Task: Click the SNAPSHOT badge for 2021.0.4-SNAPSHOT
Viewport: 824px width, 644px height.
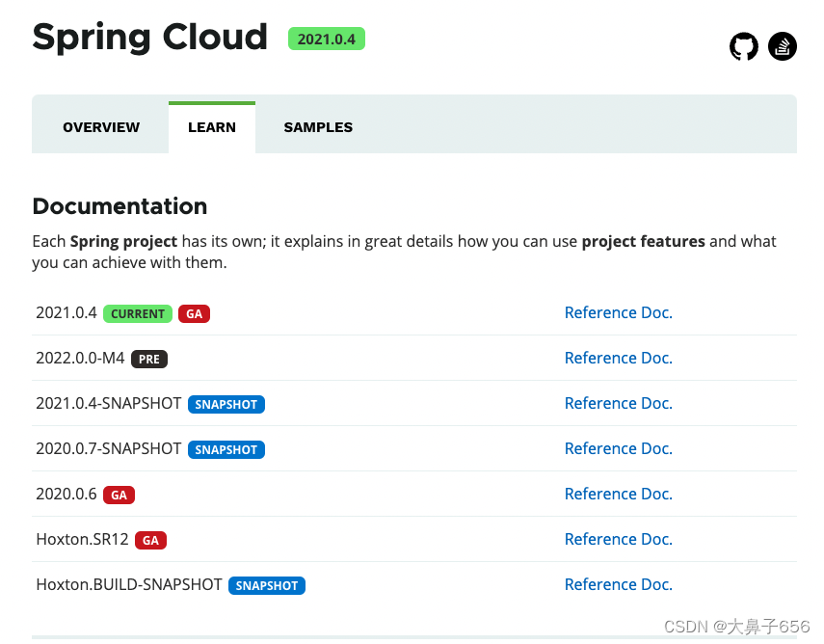Action: (x=226, y=404)
